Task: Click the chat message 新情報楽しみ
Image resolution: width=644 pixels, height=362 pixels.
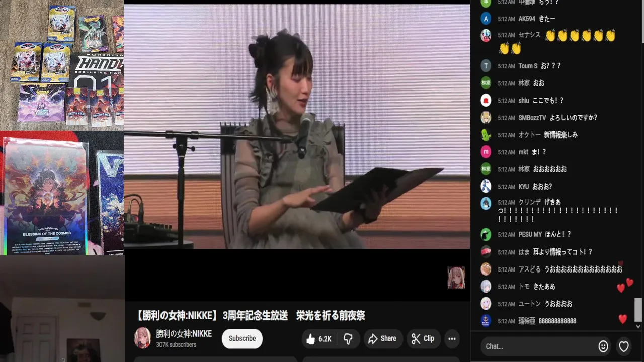Action: tap(560, 135)
